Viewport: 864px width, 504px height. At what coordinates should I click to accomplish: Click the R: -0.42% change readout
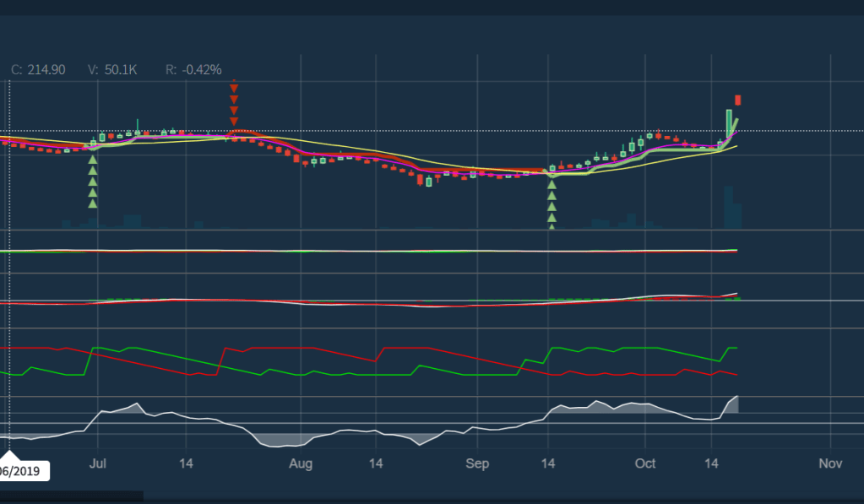(193, 70)
